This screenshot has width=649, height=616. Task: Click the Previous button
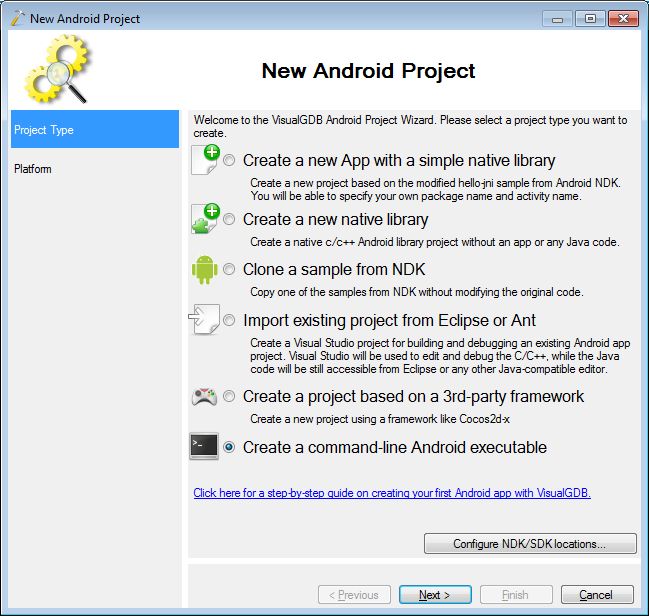[354, 595]
